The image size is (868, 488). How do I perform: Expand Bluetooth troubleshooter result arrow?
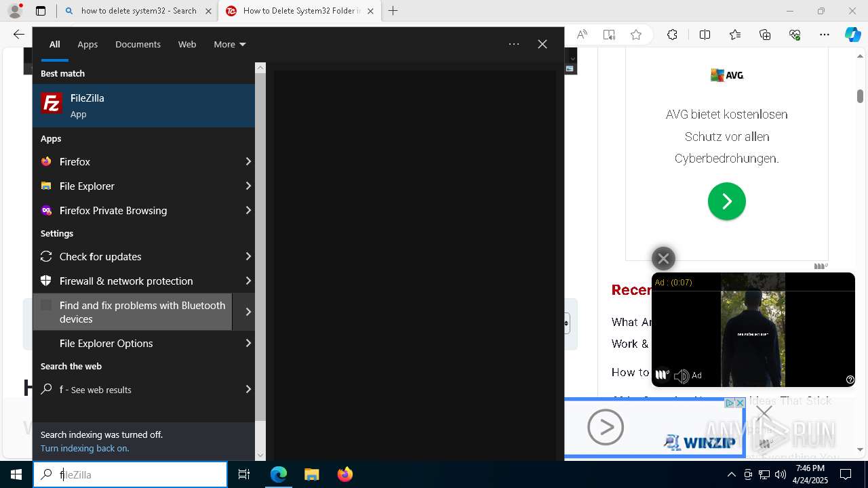pos(248,312)
